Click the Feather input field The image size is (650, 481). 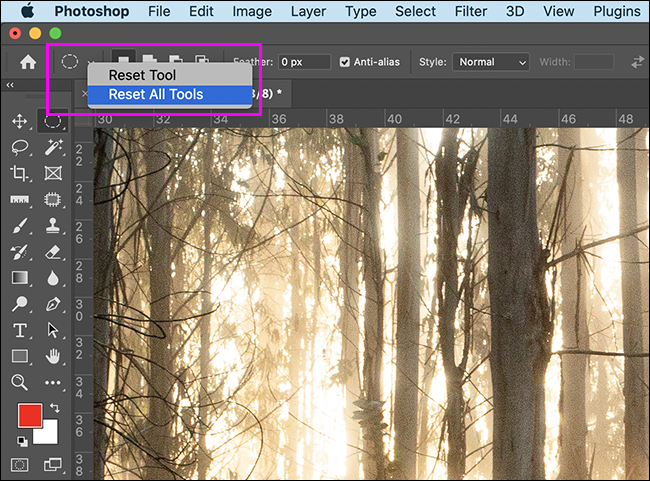pos(305,62)
